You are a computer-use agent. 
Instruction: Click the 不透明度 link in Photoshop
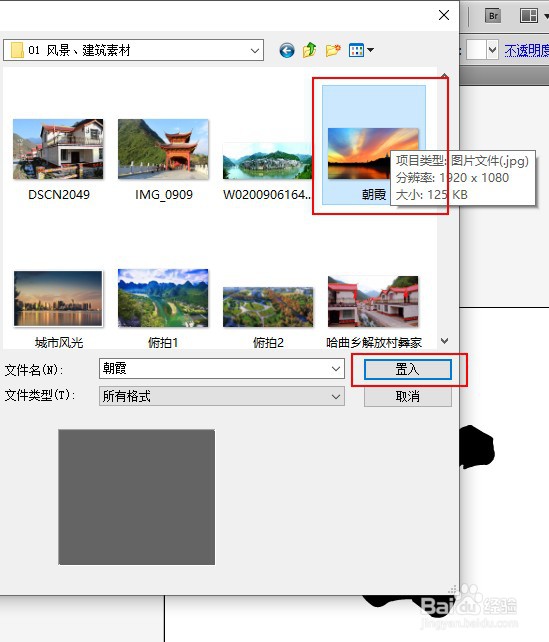pos(526,50)
